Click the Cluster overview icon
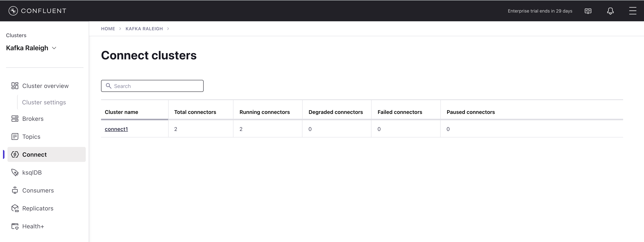 tap(15, 86)
